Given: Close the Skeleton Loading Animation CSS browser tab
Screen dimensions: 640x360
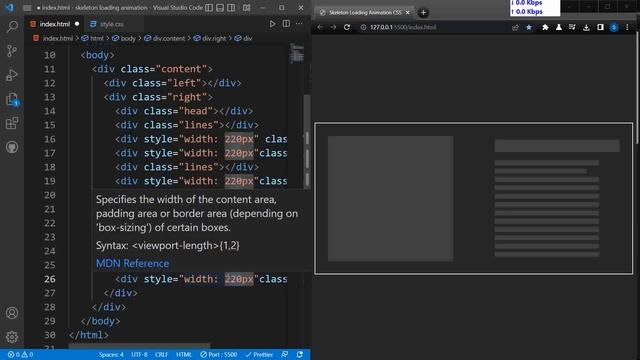Looking at the screenshot, I should pyautogui.click(x=407, y=13).
